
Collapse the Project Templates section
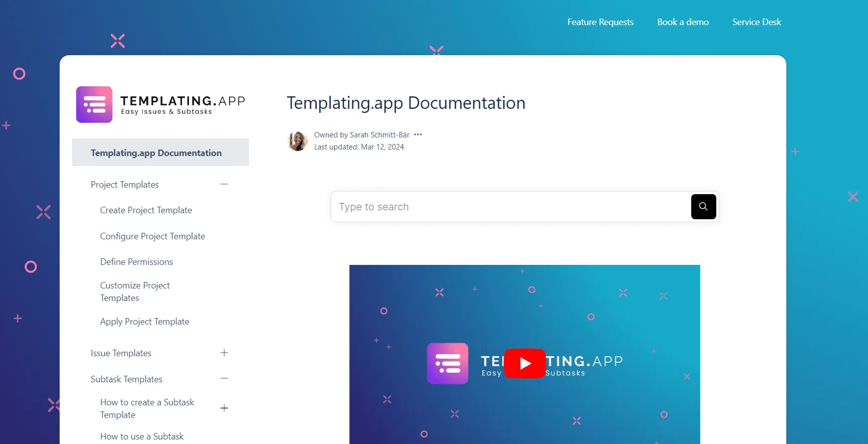pos(224,184)
